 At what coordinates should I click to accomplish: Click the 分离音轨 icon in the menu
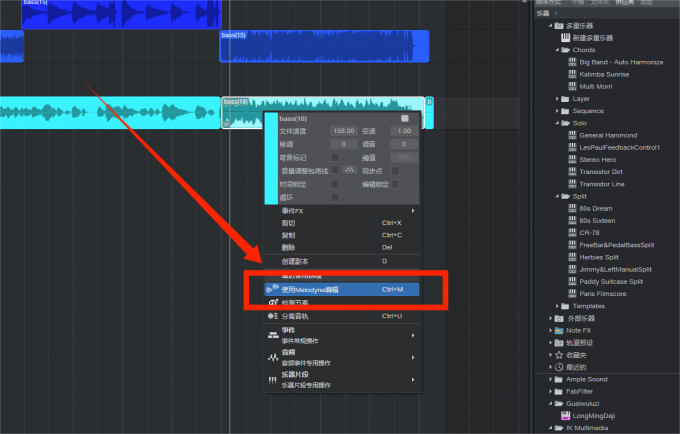click(272, 316)
